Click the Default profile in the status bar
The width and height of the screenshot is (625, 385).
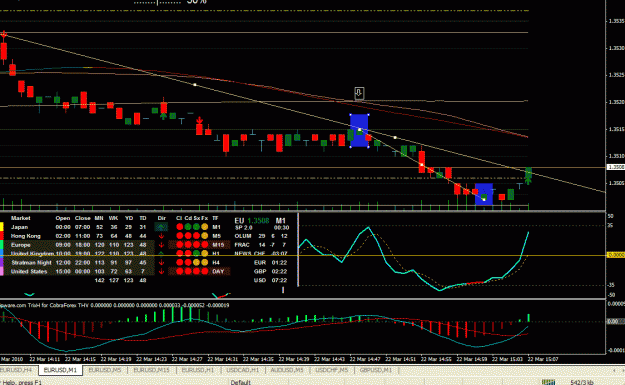[240, 382]
